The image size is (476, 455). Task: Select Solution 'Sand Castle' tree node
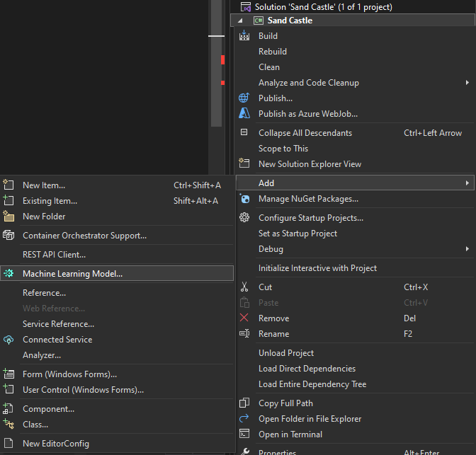(353, 6)
